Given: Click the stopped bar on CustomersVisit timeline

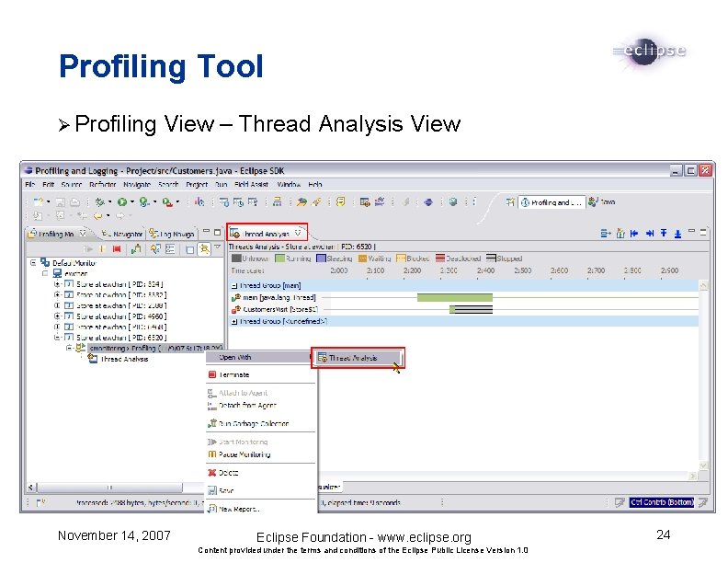Looking at the screenshot, I should [473, 309].
